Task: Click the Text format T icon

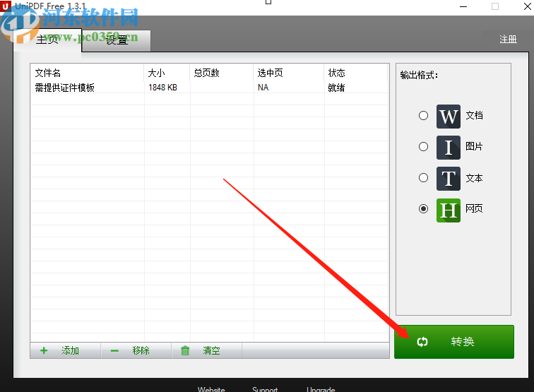Action: coord(448,179)
